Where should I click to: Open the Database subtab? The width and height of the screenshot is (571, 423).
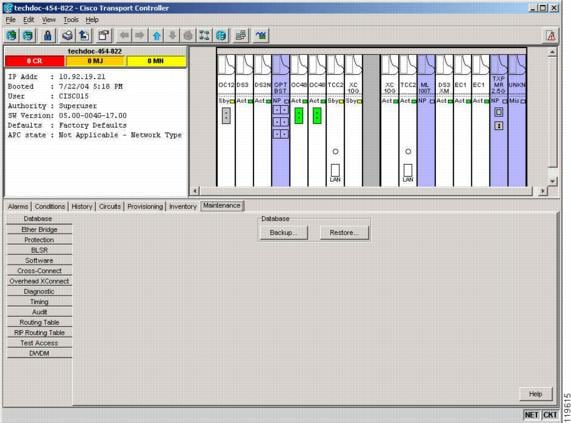point(39,219)
